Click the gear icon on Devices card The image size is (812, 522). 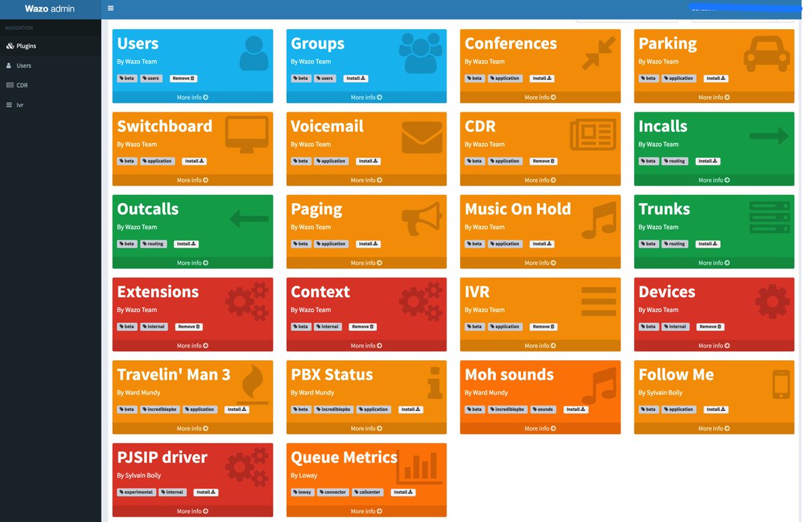click(x=772, y=301)
